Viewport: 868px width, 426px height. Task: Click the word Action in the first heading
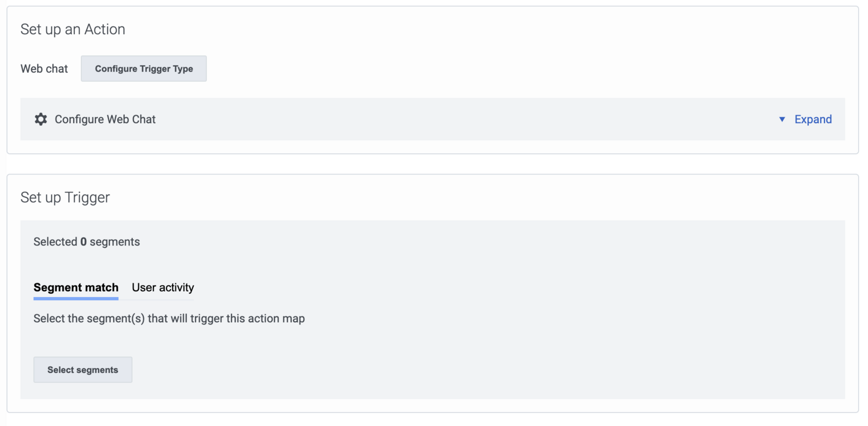105,29
